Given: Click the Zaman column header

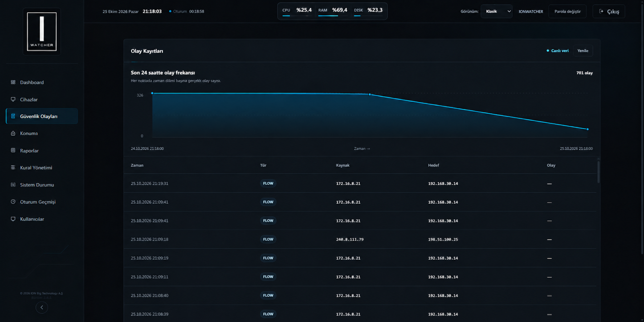Looking at the screenshot, I should [137, 165].
